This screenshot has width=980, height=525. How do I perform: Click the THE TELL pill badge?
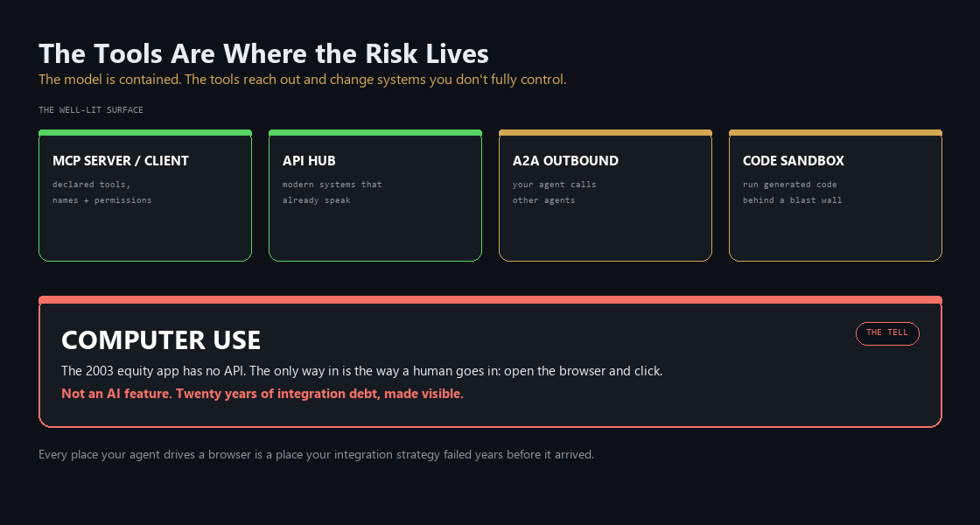click(887, 333)
